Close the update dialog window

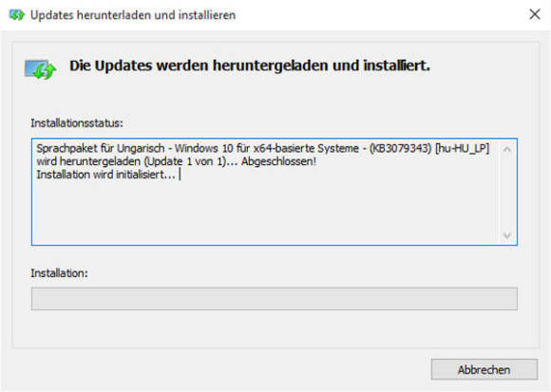tap(535, 14)
